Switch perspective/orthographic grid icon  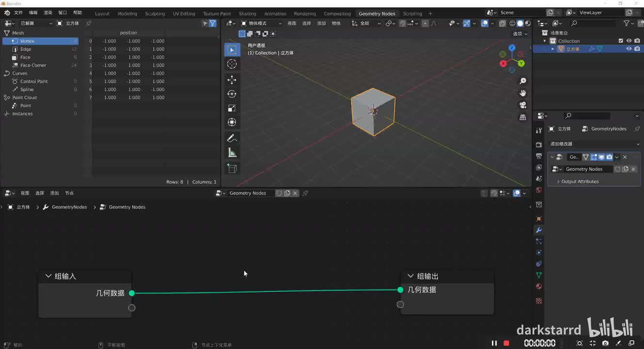pyautogui.click(x=523, y=117)
